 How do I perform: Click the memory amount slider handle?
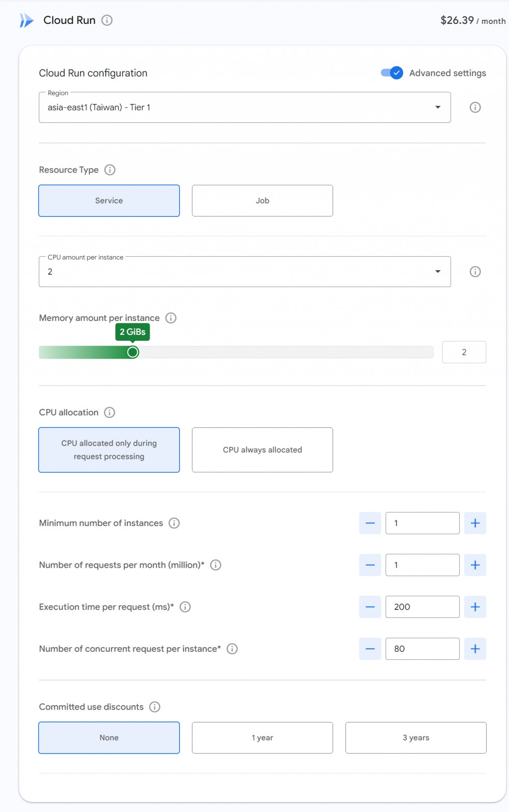tap(133, 352)
